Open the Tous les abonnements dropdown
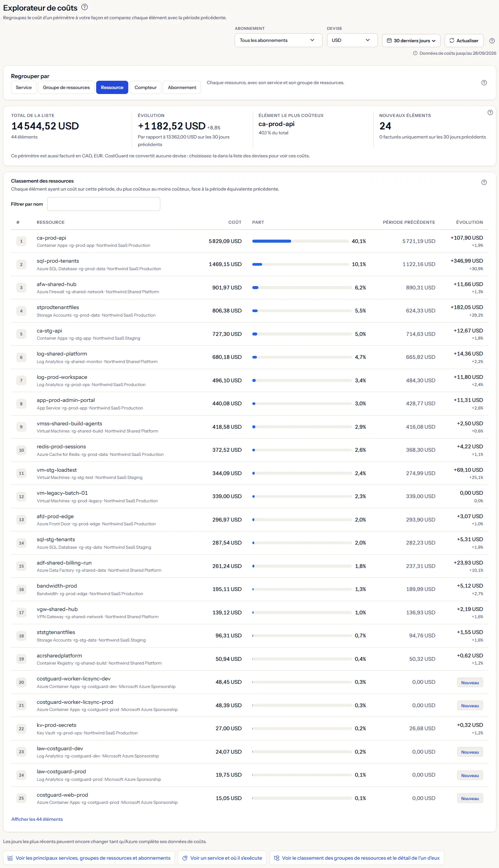499x868 pixels. pos(278,40)
